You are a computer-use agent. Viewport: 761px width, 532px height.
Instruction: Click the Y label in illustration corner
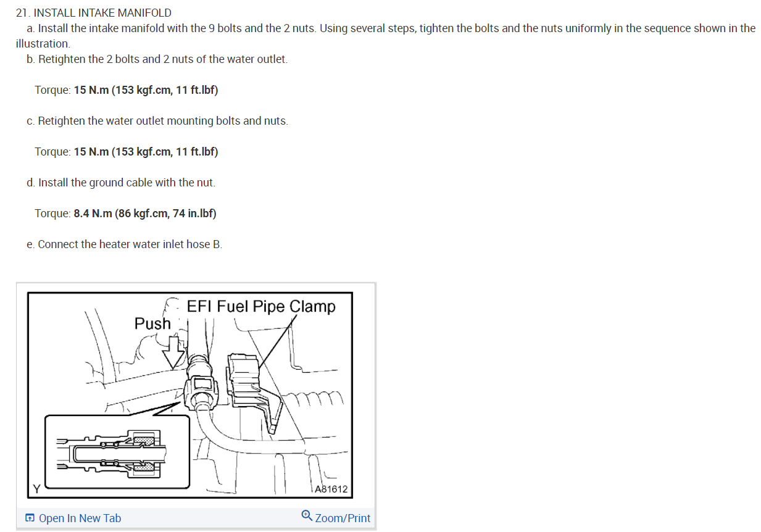36,489
